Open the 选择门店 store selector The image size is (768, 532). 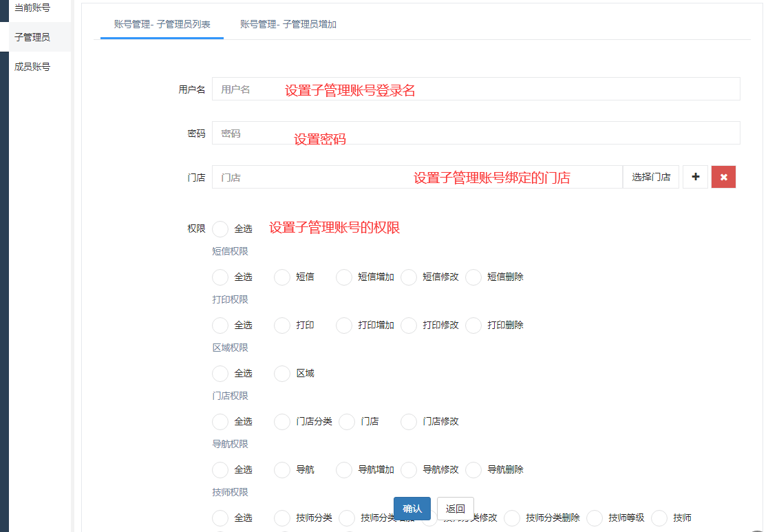(651, 177)
